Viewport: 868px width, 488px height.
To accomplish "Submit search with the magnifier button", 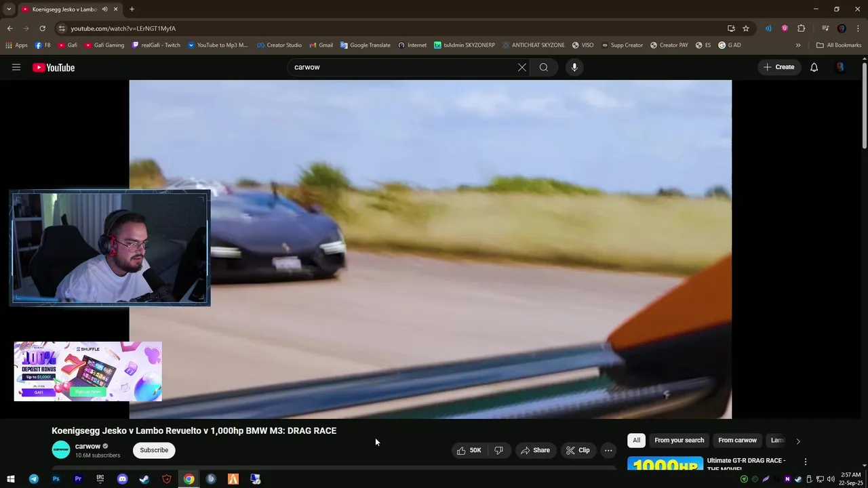I will 544,67.
